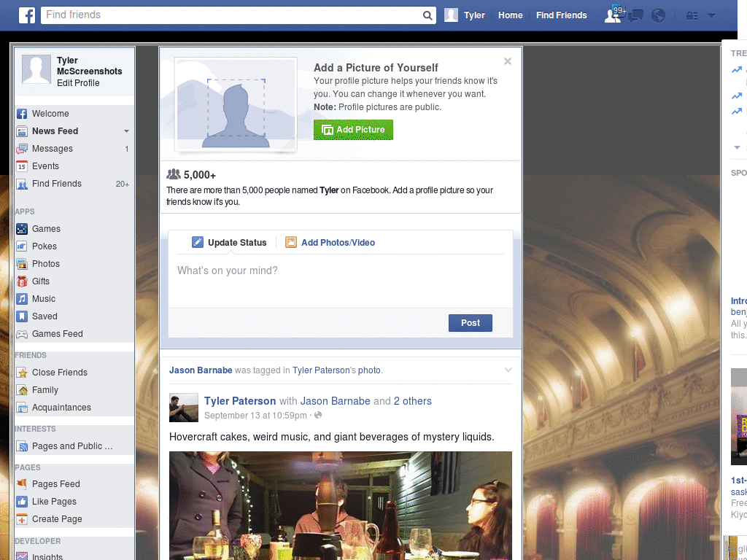Click the Insights chart icon

tap(22, 556)
